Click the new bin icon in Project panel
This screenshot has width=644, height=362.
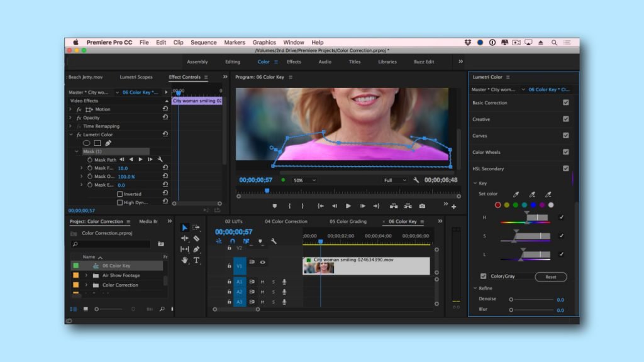pyautogui.click(x=161, y=244)
